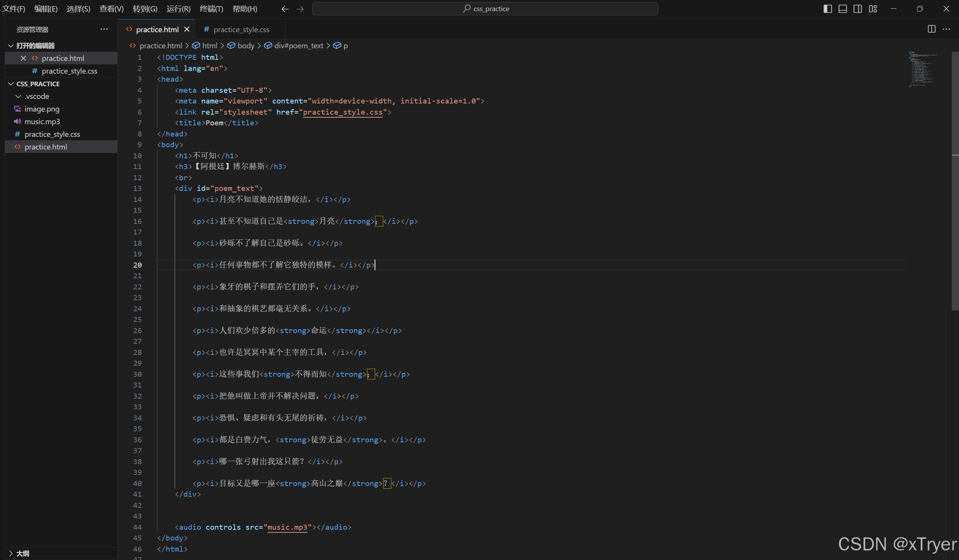Open the editor more actions ellipsis
The image size is (959, 560).
click(x=946, y=29)
